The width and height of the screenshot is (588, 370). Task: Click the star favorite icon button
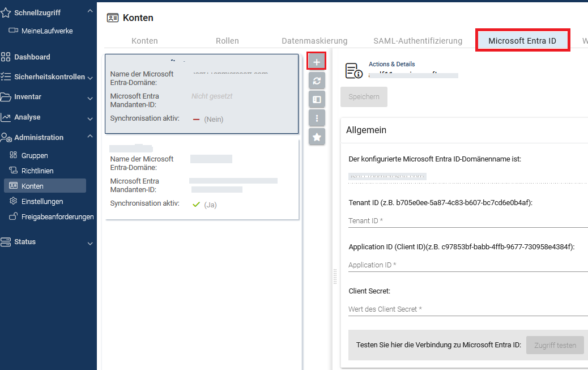tap(317, 137)
